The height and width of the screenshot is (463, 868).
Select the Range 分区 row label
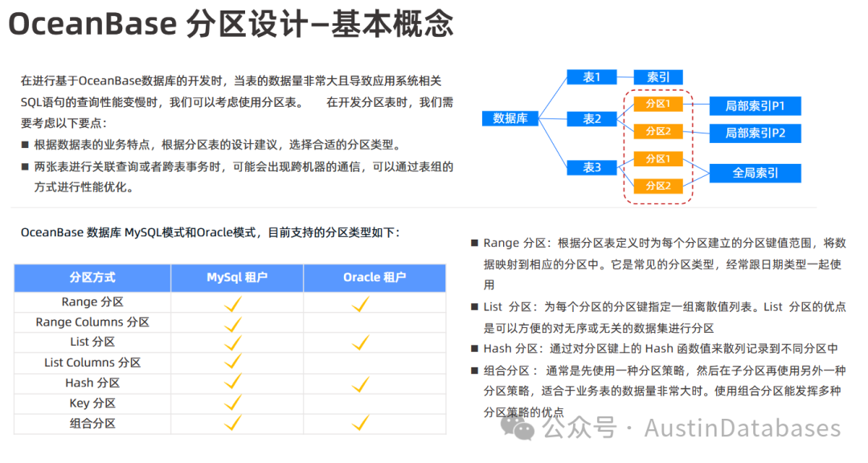point(92,302)
